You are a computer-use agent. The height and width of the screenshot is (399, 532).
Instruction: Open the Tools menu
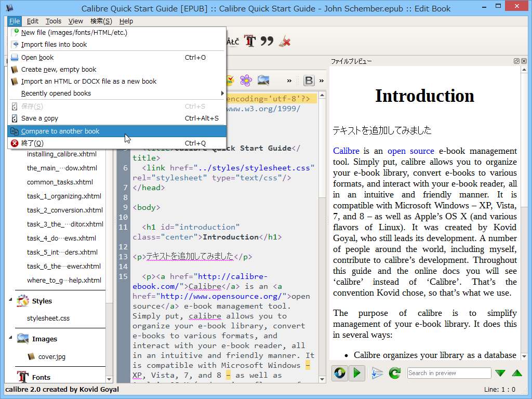54,21
